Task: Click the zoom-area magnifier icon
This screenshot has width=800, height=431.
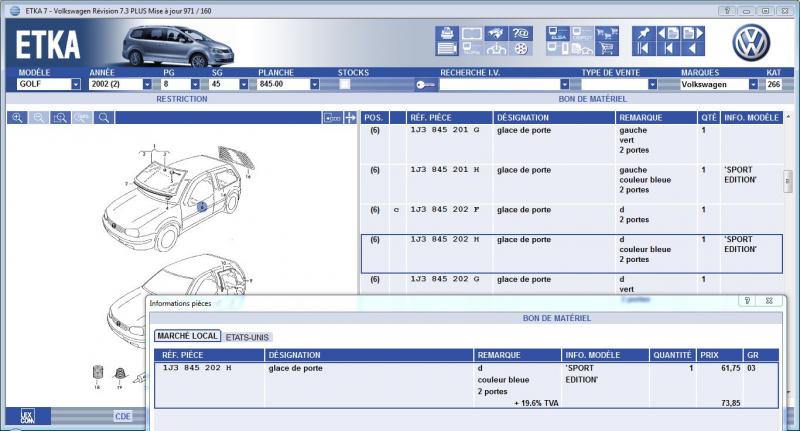Action: pyautogui.click(x=60, y=118)
